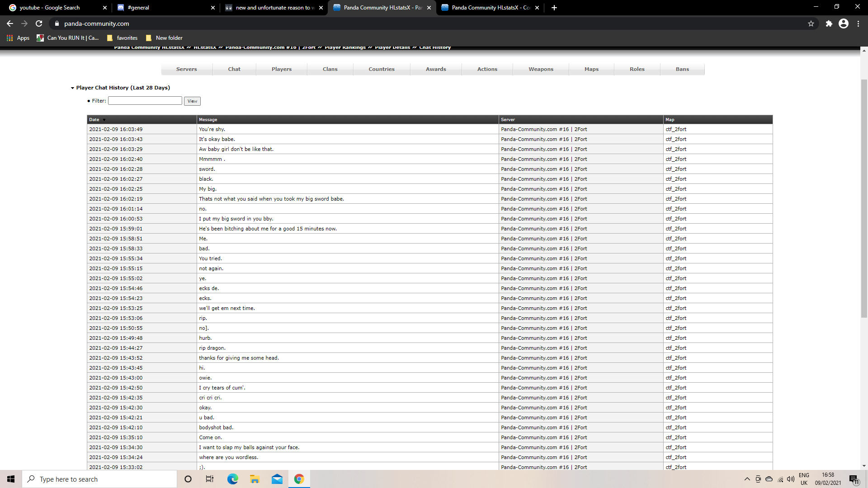Viewport: 868px width, 488px height.
Task: Open File Explorer from the taskbar
Action: (x=255, y=479)
